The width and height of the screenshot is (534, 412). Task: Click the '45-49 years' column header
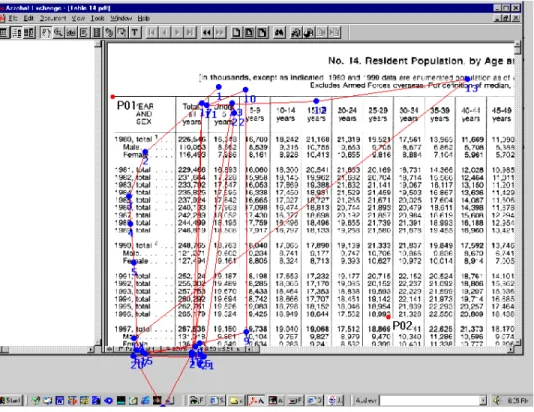[502, 114]
